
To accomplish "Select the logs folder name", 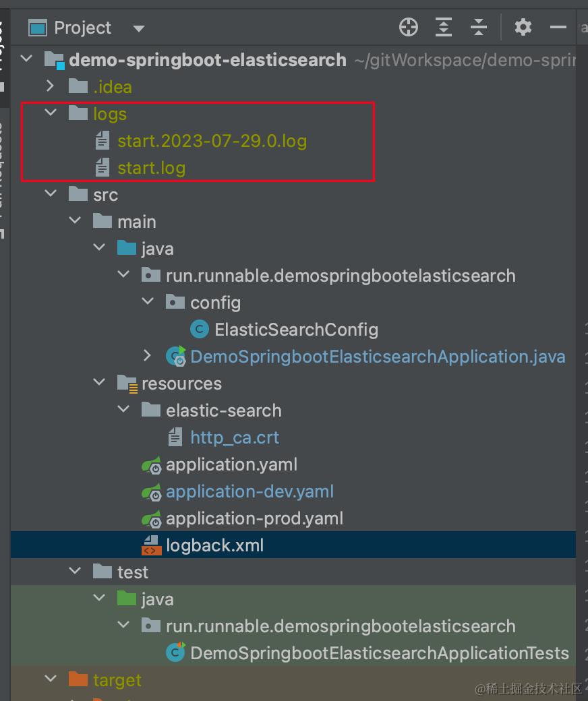I will point(110,114).
